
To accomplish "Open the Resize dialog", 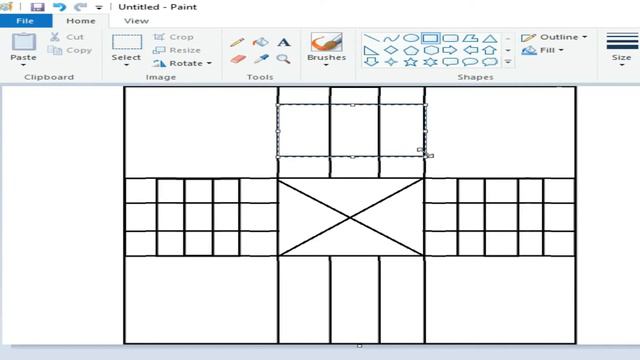I will pyautogui.click(x=177, y=50).
